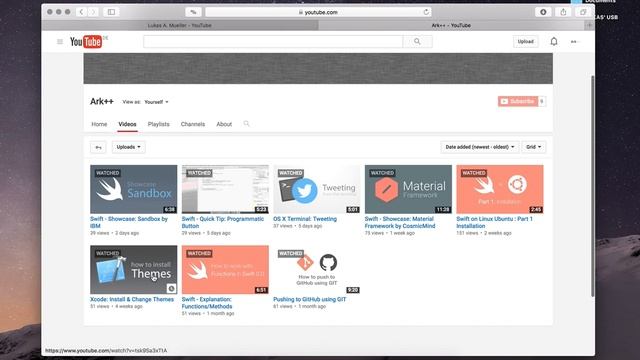The width and height of the screenshot is (640, 360).
Task: Click the youtube.com address bar
Action: pyautogui.click(x=318, y=12)
